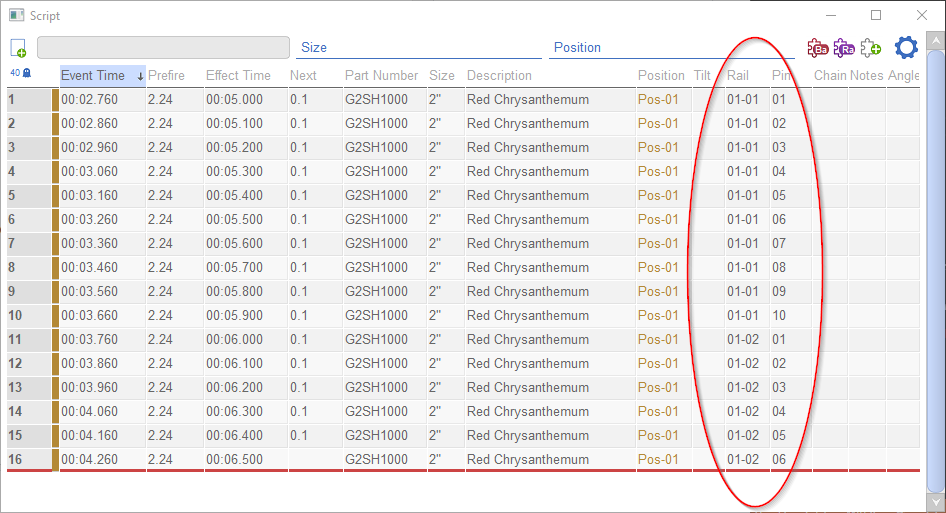
Task: Click the Rail column header
Action: click(x=738, y=76)
